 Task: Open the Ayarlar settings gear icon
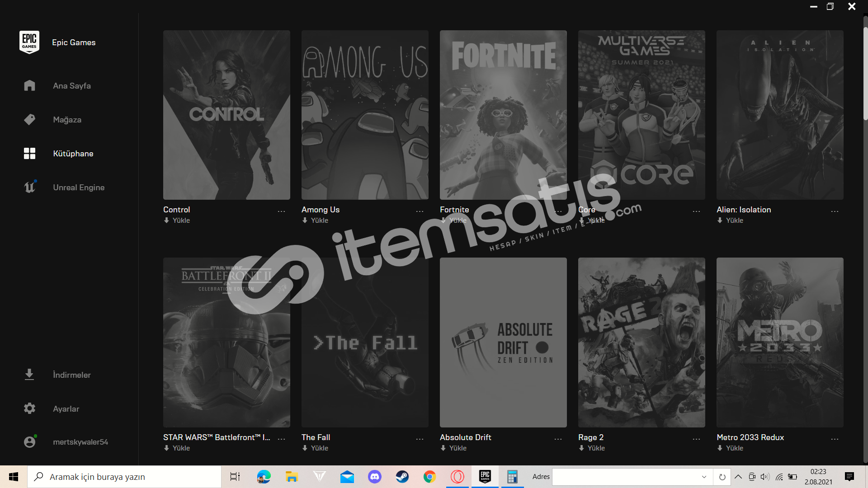(x=29, y=408)
